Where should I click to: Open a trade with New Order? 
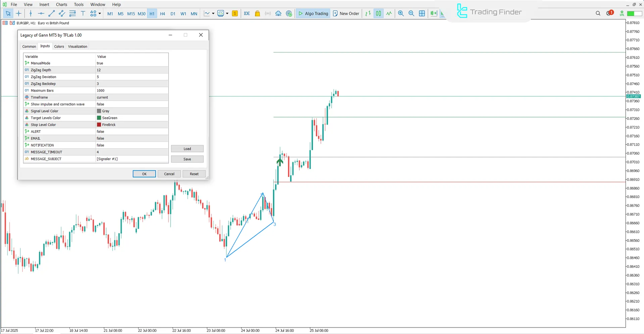tap(346, 13)
